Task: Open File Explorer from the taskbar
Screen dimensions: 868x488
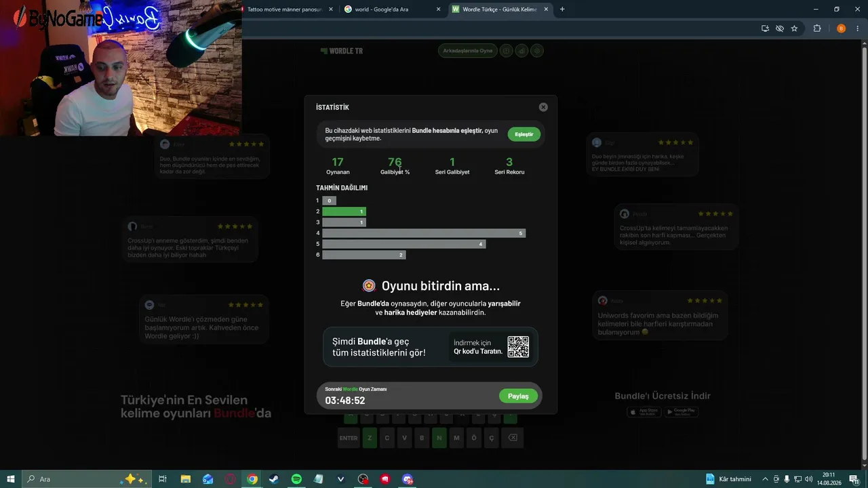Action: click(185, 479)
